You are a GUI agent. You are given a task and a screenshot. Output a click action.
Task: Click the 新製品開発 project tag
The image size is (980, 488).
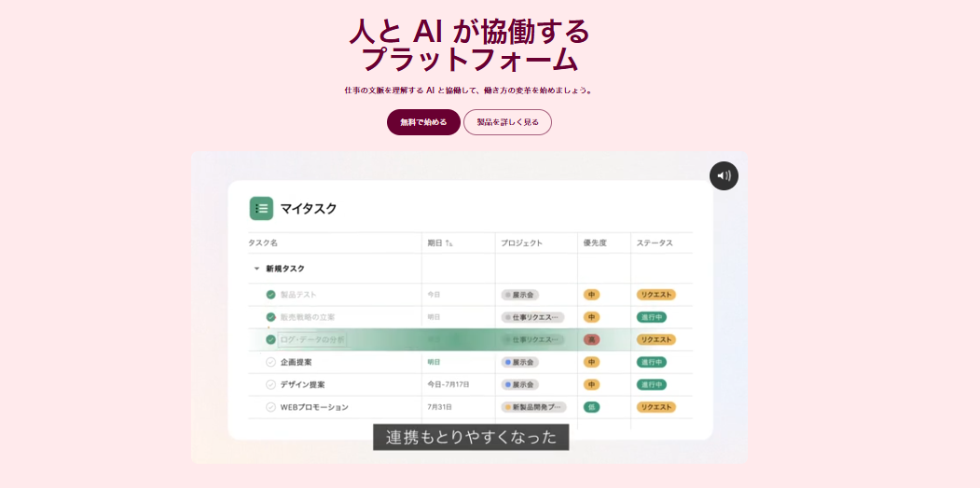click(x=532, y=407)
